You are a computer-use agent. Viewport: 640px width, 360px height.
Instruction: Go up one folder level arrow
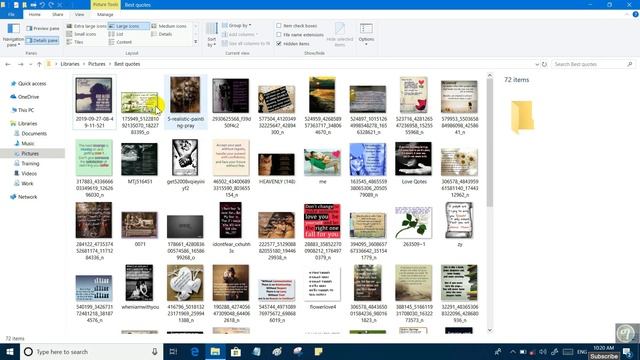(39, 64)
